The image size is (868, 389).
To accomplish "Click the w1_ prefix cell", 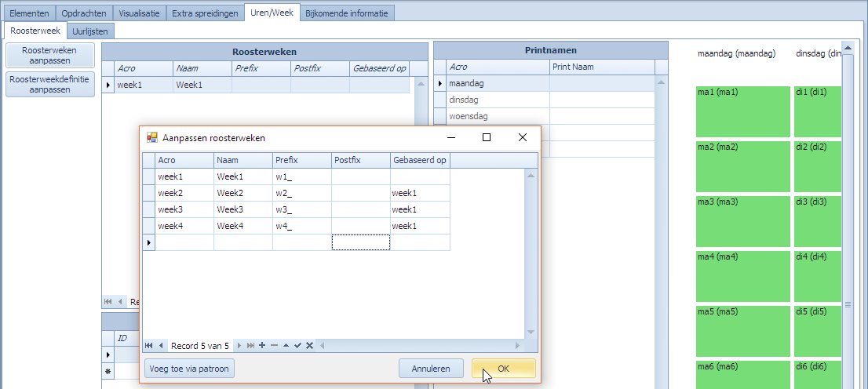I will click(301, 177).
